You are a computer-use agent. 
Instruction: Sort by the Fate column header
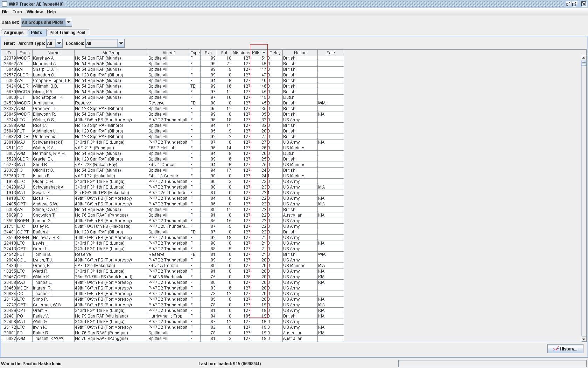pos(330,53)
